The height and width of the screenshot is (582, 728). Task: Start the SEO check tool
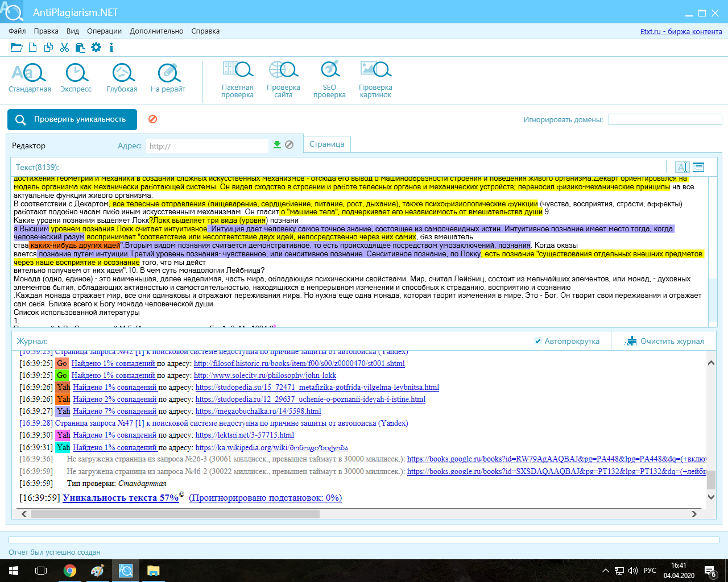329,79
